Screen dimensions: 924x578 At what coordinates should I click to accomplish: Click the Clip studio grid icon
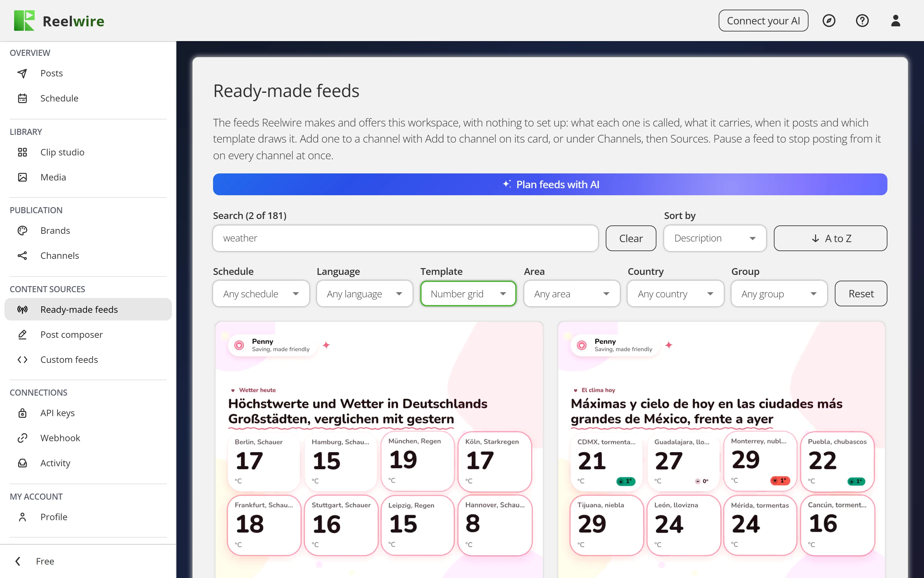(22, 152)
